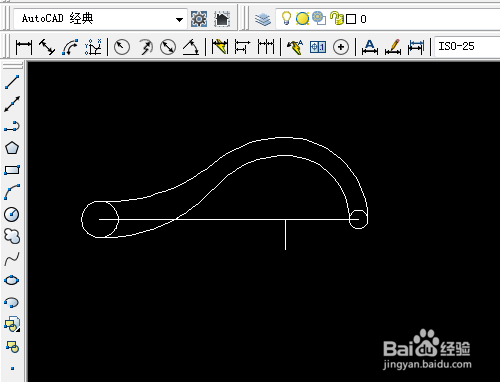Select the Revision Cloud tool
500x382 pixels.
12,236
